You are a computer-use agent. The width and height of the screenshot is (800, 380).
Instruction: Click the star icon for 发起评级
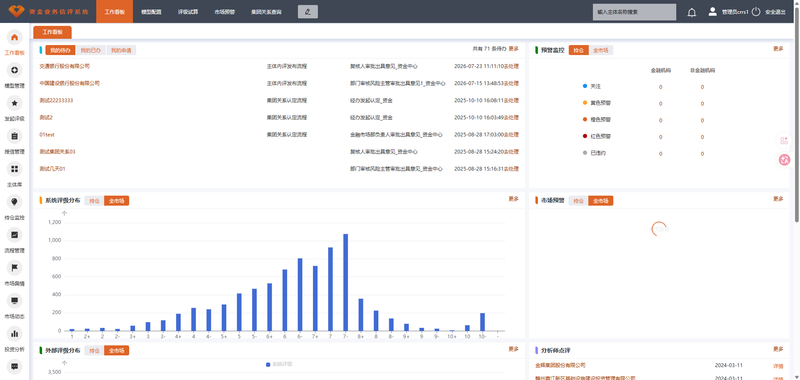pos(14,104)
